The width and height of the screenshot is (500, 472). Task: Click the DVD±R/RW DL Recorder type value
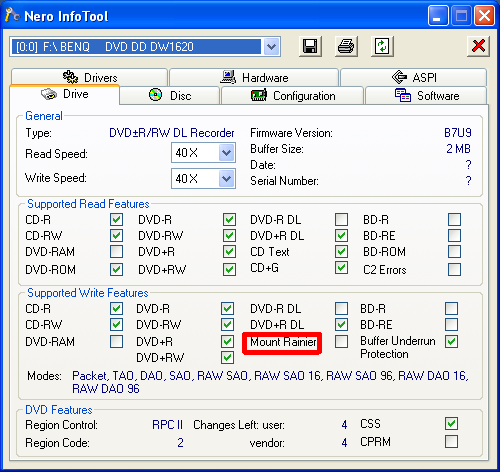[172, 133]
